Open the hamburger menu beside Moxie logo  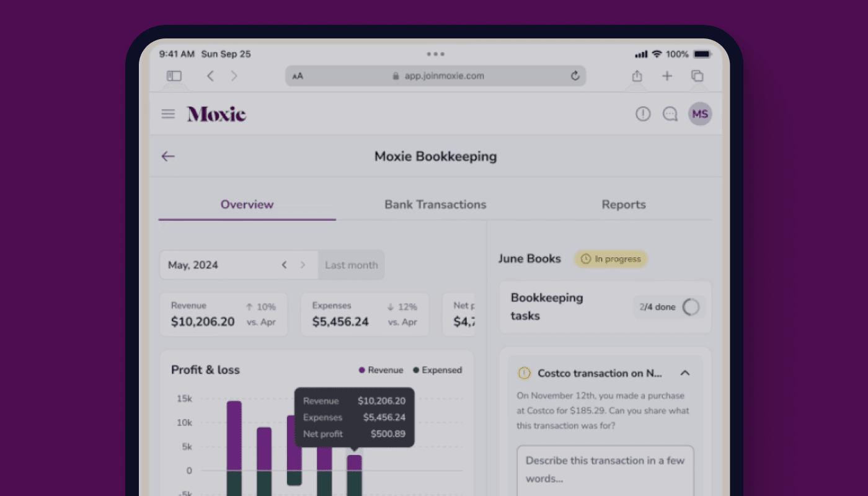point(168,114)
